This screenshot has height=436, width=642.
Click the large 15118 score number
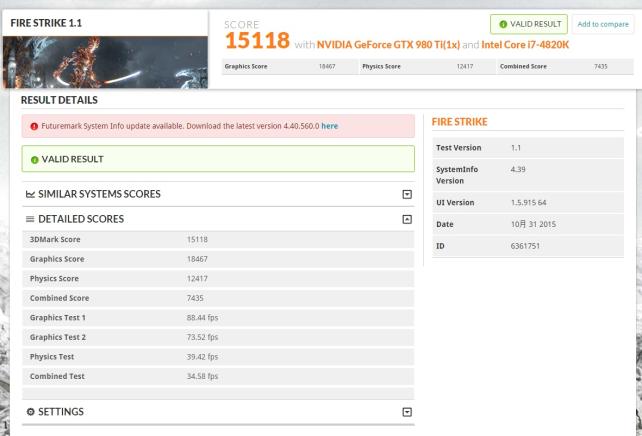(257, 40)
